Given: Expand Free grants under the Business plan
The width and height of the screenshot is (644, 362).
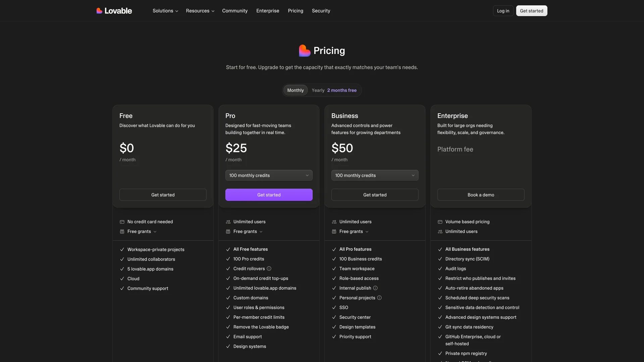Looking at the screenshot, I should coord(354,232).
